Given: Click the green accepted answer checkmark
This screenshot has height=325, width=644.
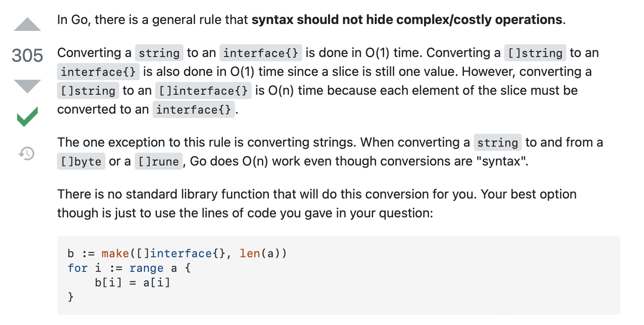Looking at the screenshot, I should coord(27,117).
